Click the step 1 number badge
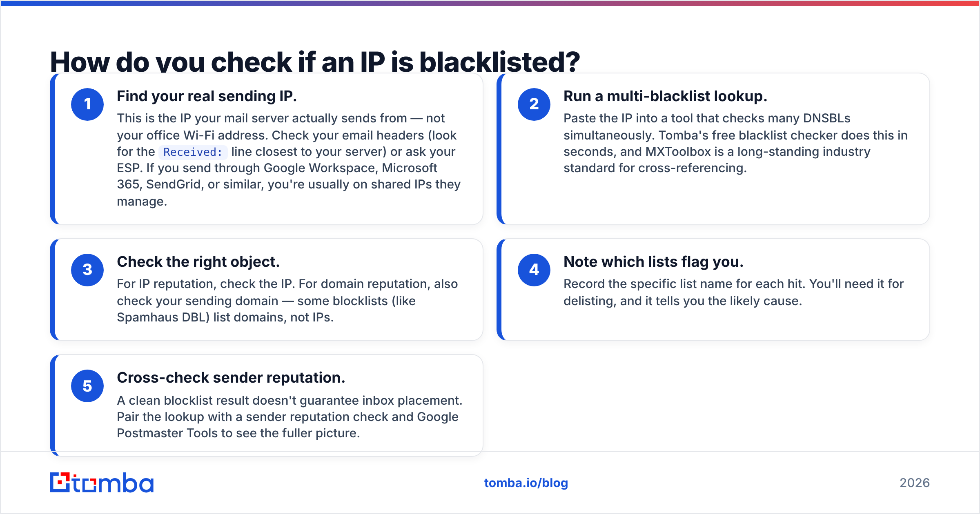This screenshot has height=514, width=980. pyautogui.click(x=87, y=104)
